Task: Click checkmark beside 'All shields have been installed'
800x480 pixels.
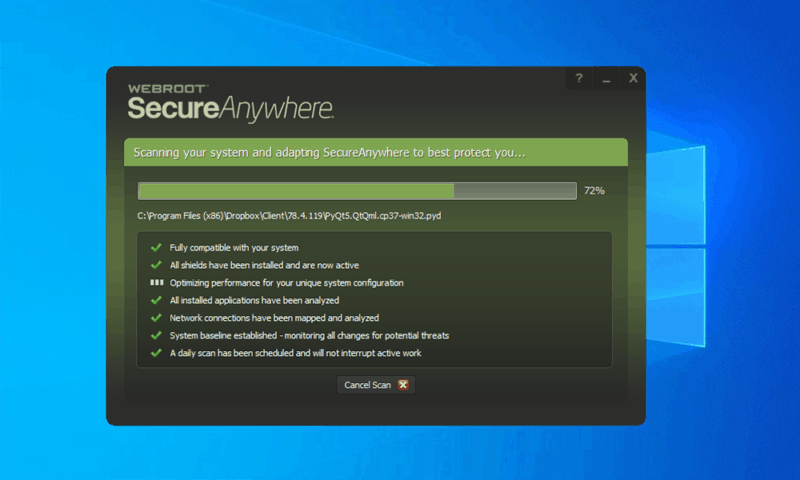Action: click(156, 265)
